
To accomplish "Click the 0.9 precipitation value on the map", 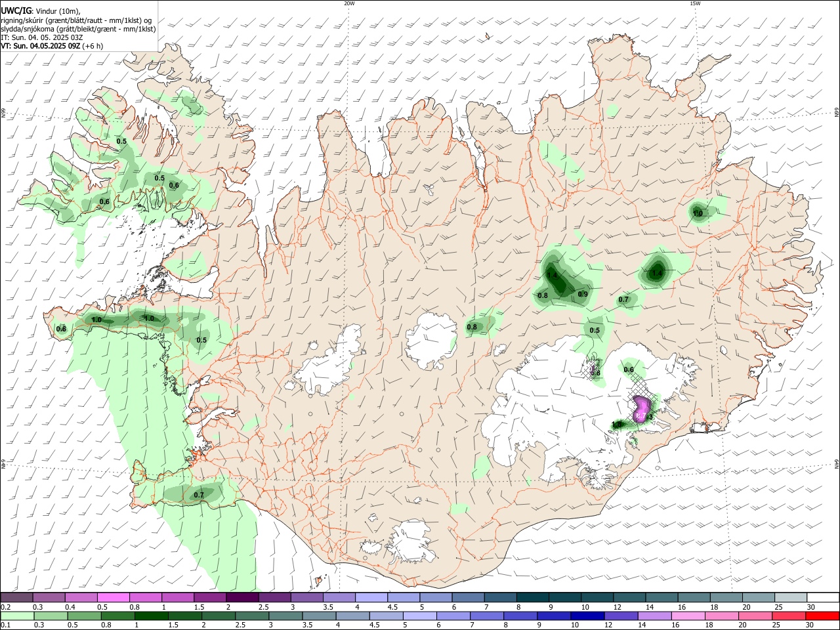I will (583, 294).
